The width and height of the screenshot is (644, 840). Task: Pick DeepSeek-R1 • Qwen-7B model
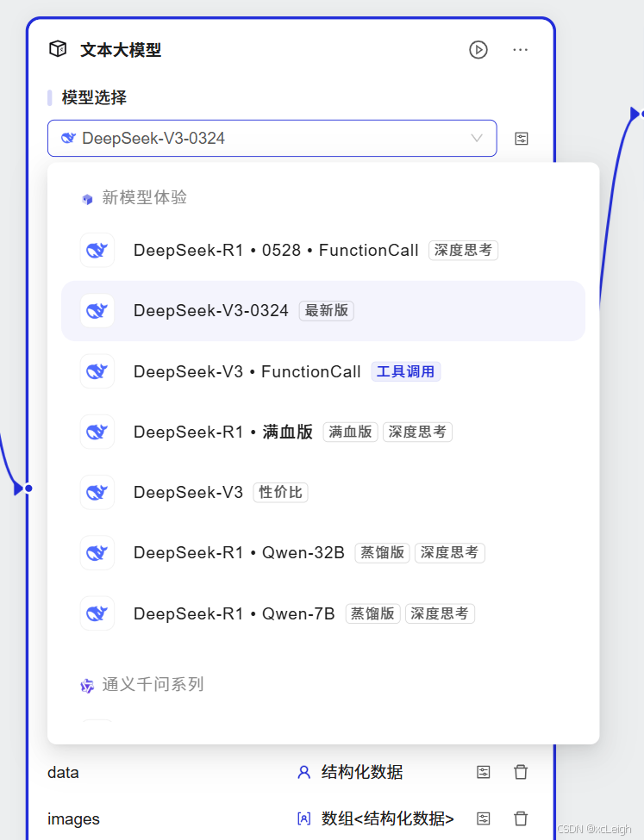click(322, 613)
